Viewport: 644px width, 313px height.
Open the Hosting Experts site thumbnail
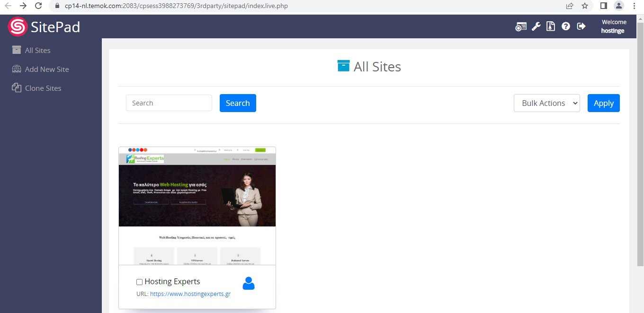tap(197, 206)
